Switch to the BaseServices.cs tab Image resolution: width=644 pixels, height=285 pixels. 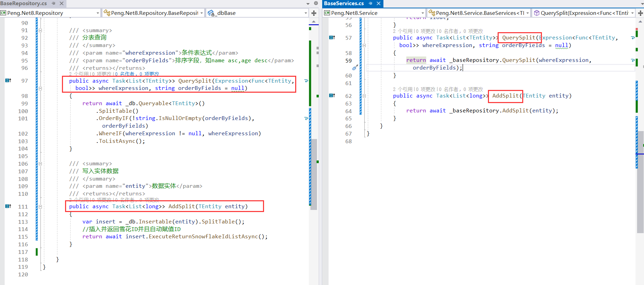pyautogui.click(x=344, y=3)
